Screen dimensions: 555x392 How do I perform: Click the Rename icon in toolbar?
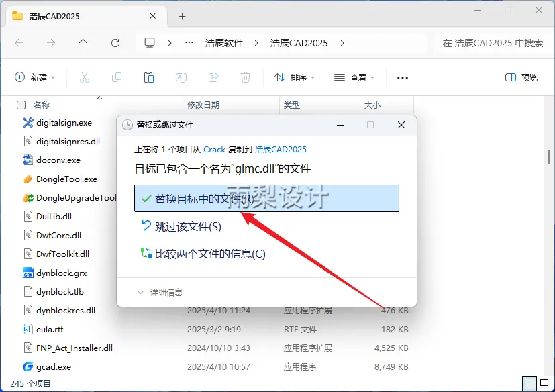point(181,77)
